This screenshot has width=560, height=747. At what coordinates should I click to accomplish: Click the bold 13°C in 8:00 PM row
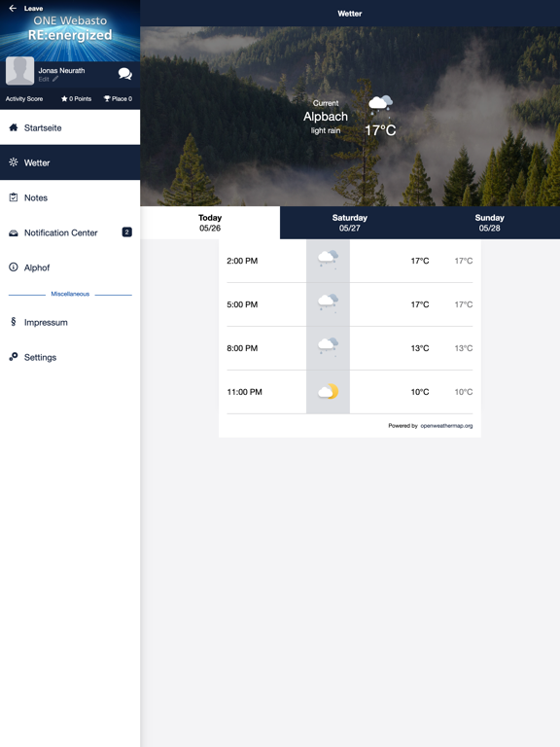click(420, 348)
